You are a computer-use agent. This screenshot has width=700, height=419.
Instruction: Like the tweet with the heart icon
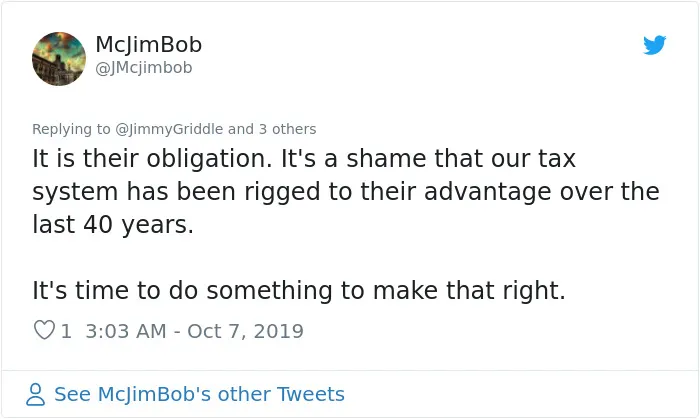point(44,330)
